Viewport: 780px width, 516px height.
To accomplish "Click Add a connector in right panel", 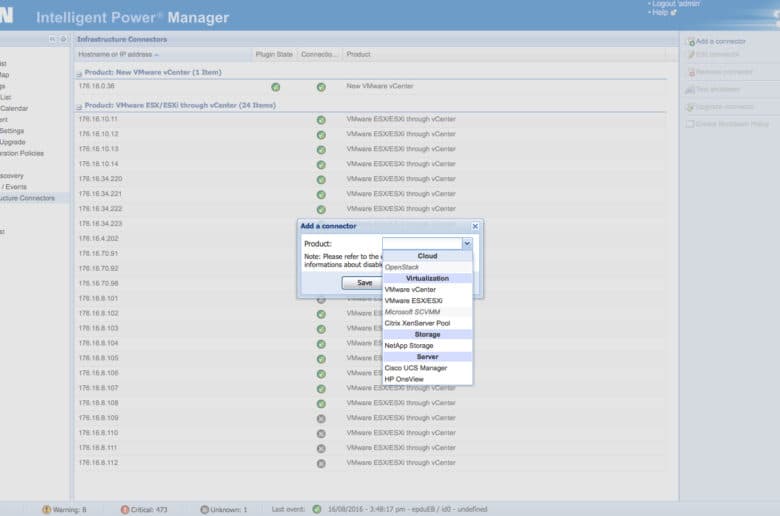I will [x=720, y=41].
